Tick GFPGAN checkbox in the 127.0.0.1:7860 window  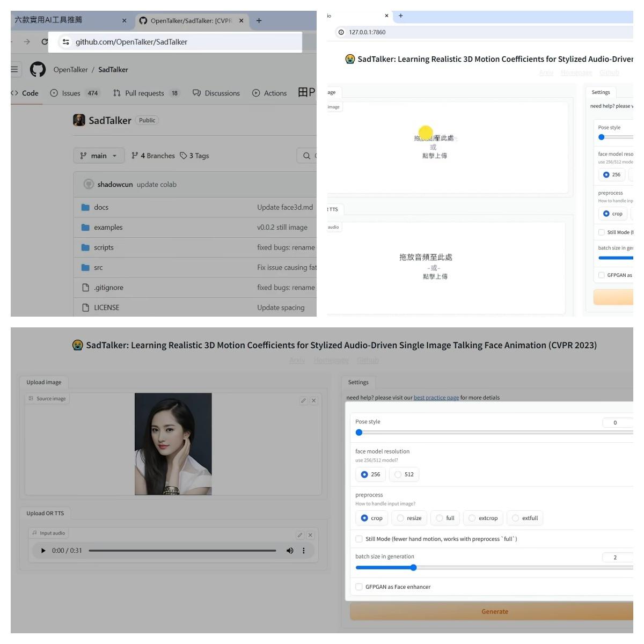point(602,275)
